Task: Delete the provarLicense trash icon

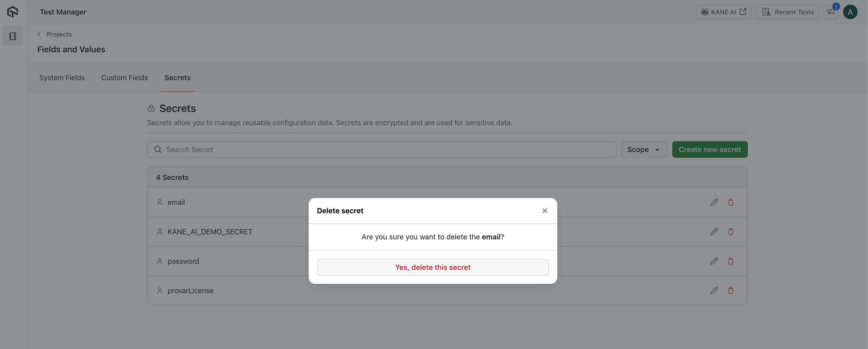Action: (730, 291)
